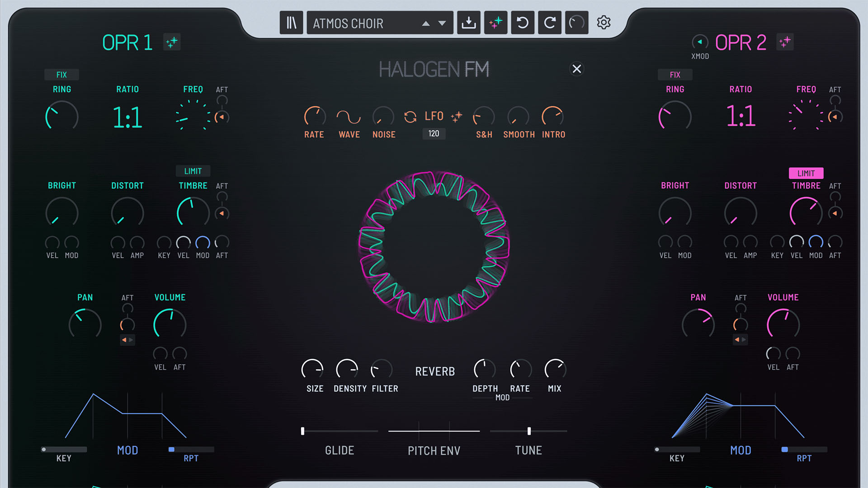Toggle OPR 1 pan aftertouch direction arrows
Viewport: 868px width, 488px height.
[x=127, y=340]
